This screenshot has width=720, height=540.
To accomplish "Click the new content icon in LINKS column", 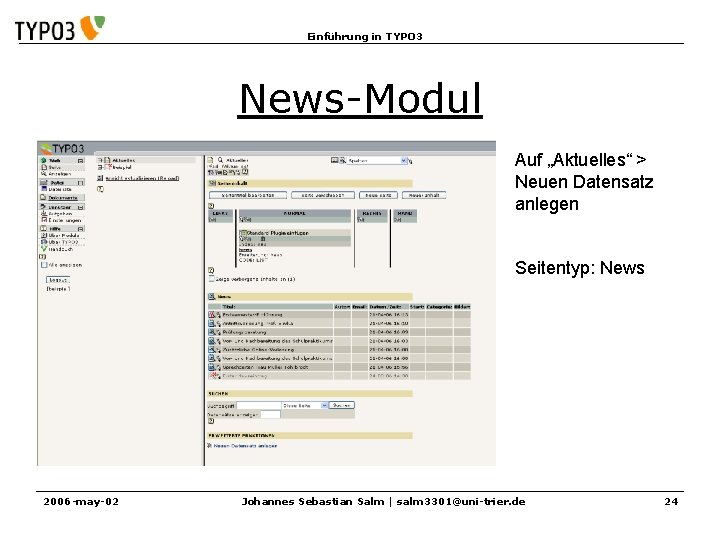I will 213,220.
